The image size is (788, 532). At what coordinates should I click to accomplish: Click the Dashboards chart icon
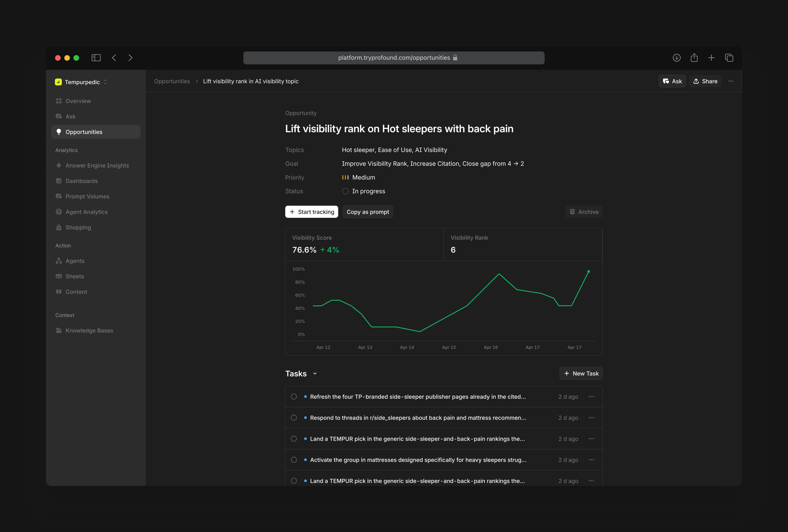click(59, 181)
